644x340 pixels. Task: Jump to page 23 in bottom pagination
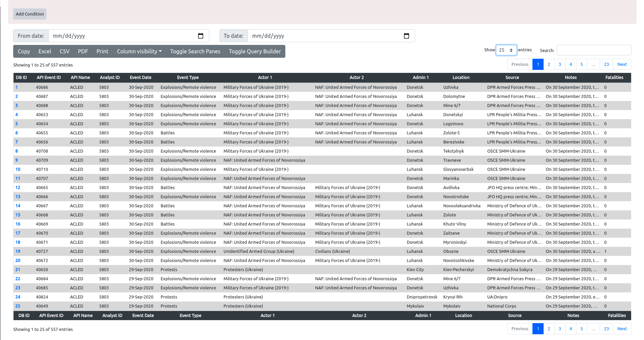(x=606, y=329)
